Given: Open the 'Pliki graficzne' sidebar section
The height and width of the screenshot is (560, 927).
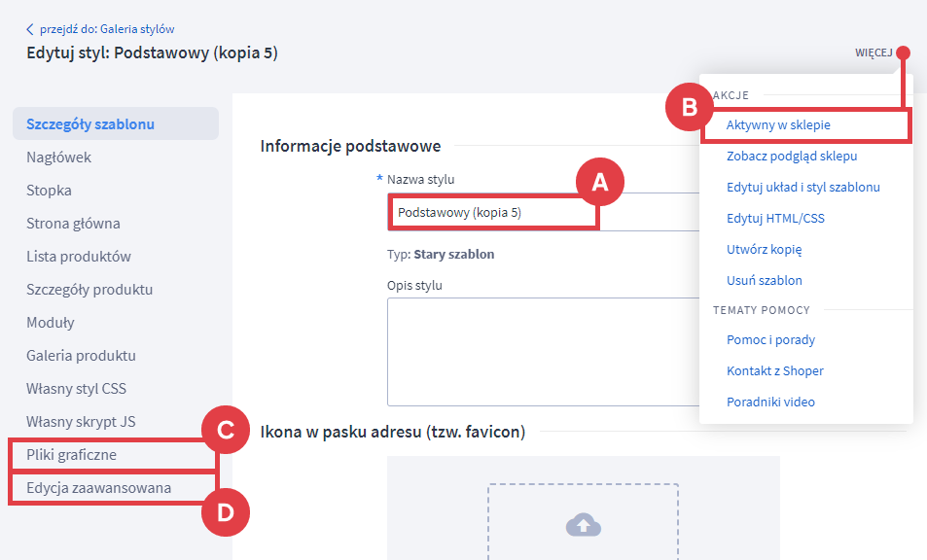Looking at the screenshot, I should 71,455.
